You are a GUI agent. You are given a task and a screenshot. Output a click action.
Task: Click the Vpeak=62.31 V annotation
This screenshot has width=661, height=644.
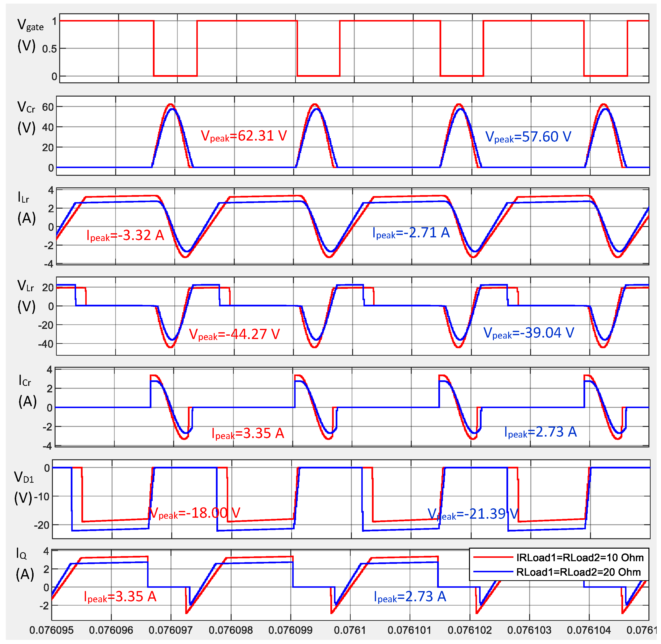(244, 136)
